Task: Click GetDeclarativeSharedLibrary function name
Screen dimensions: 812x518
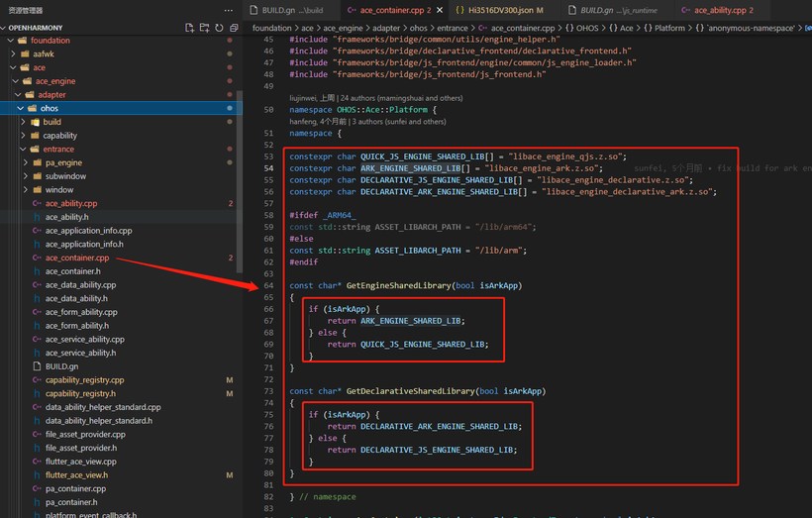Action: (410, 391)
